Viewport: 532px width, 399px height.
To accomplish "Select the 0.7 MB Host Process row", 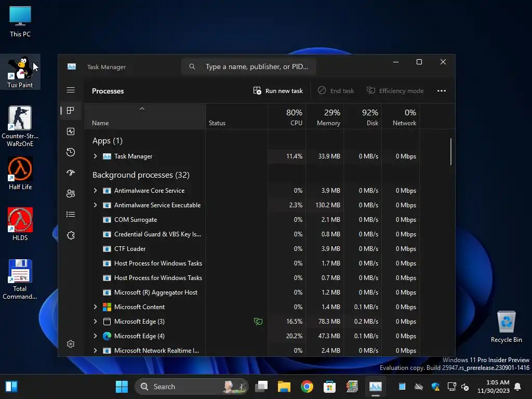I will point(252,277).
